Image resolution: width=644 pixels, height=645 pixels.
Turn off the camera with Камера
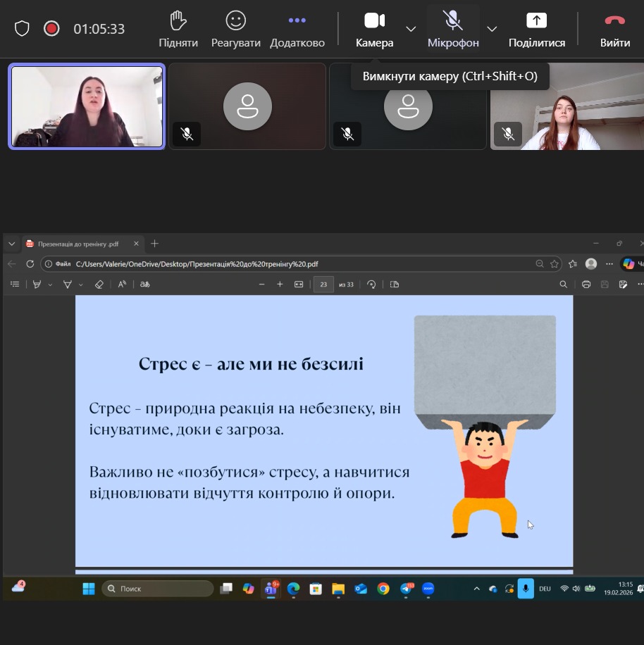point(374,29)
